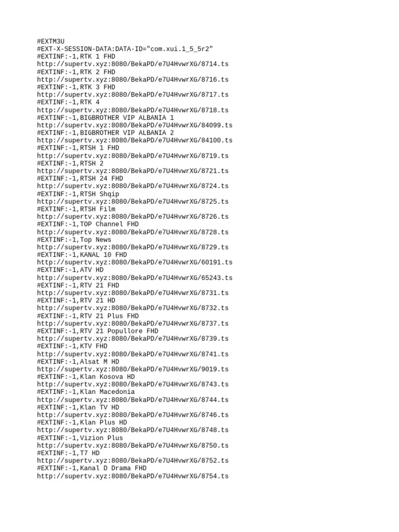
Task: Open the TOP Channel FHD stream URL
Action: pos(132,232)
